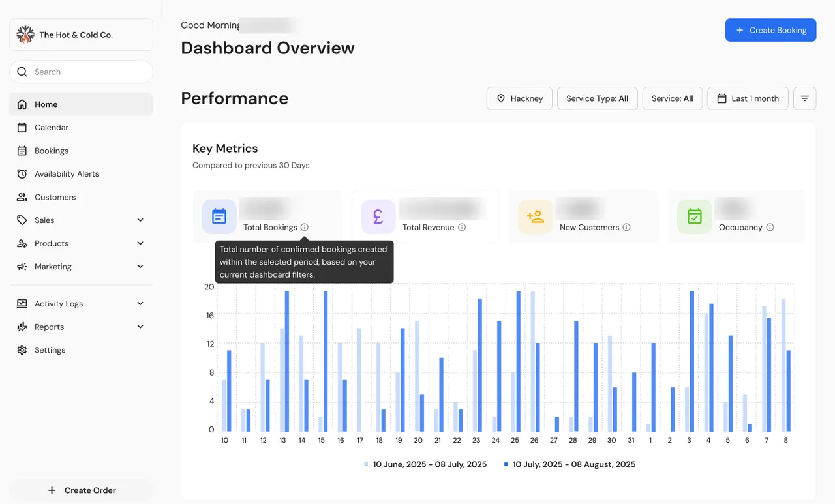835x504 pixels.
Task: Select the New Customers metric card
Action: tap(584, 216)
